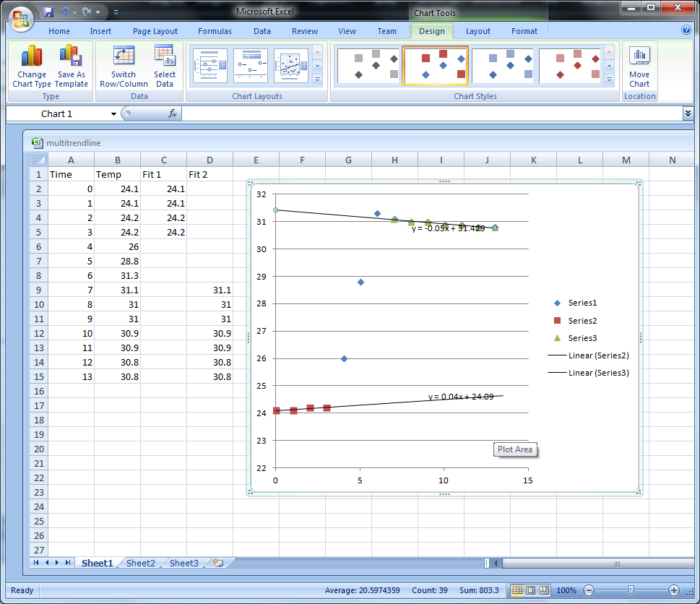Screen dimensions: 700x604
Task: Switch to Page Layout view
Action: [531, 590]
